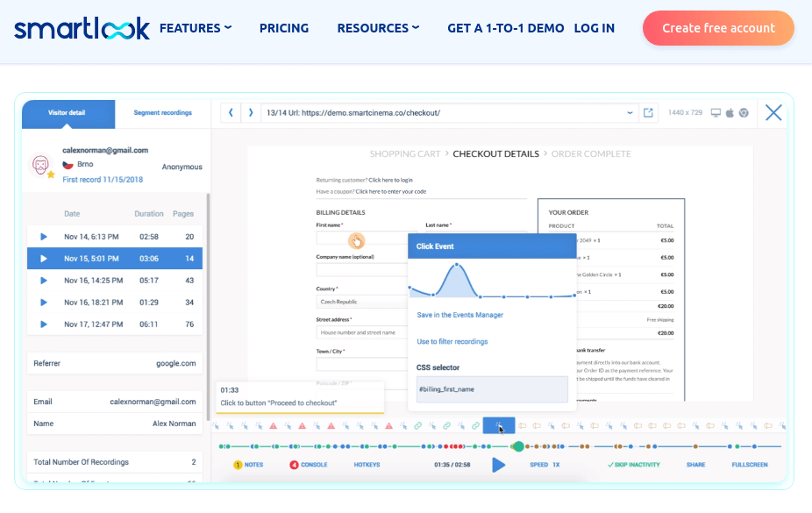Click the desktop device icon

(x=716, y=113)
